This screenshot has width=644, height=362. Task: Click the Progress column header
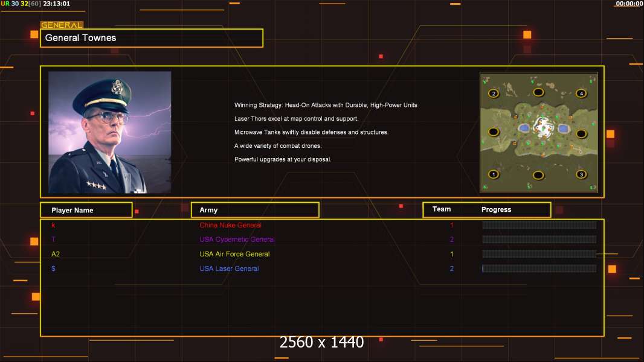coord(496,209)
